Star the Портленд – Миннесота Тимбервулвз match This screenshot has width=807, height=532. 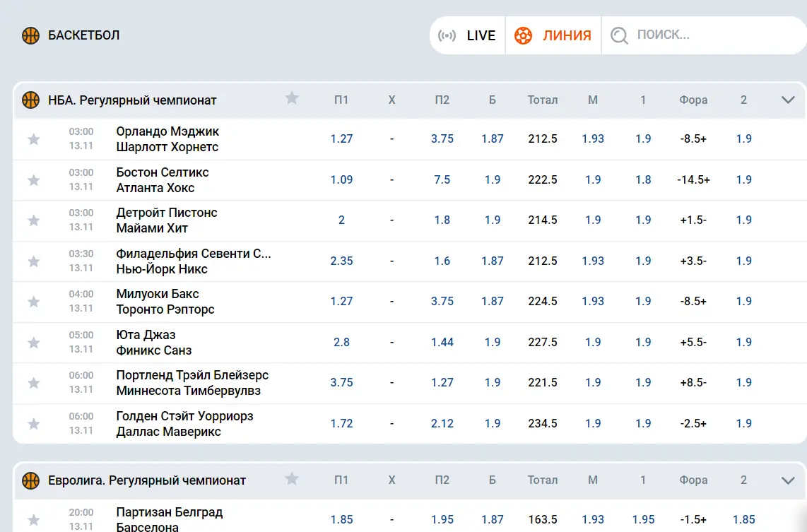click(33, 383)
